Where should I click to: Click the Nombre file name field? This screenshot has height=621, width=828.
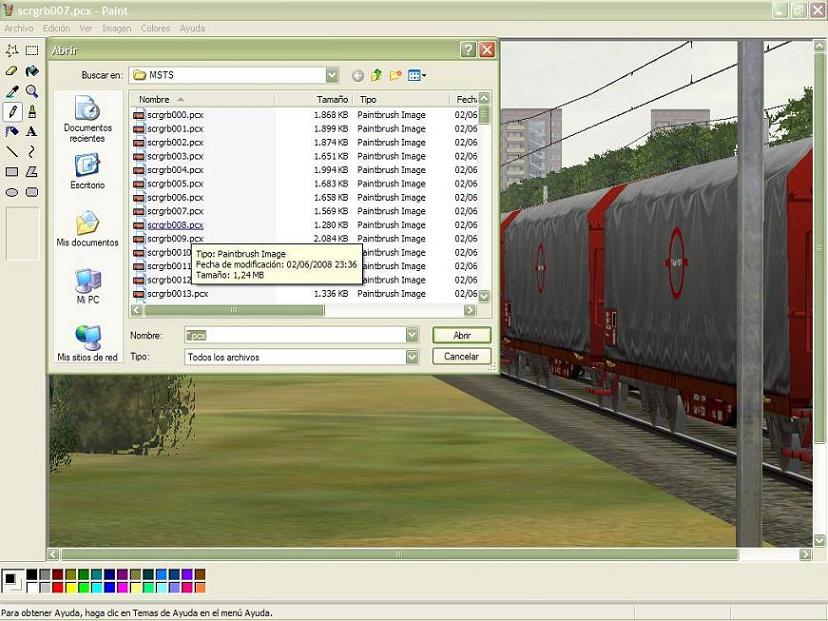[294, 335]
